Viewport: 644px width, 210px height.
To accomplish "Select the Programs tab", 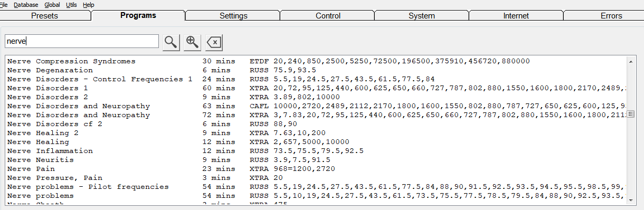I will 138,15.
